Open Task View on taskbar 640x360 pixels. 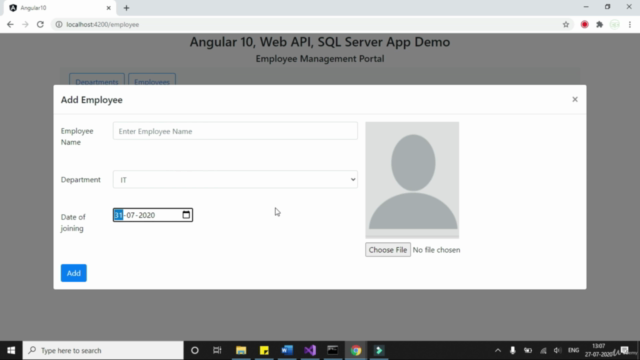(x=217, y=350)
